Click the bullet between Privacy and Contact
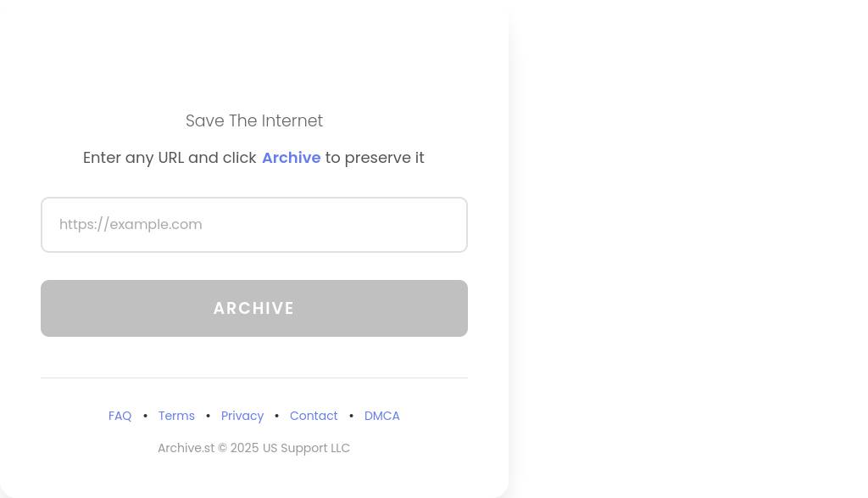 pyautogui.click(x=276, y=416)
